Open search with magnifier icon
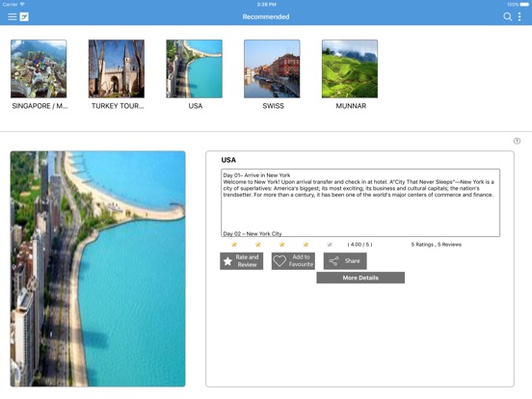Viewport: 532px width, 399px height. coord(508,16)
